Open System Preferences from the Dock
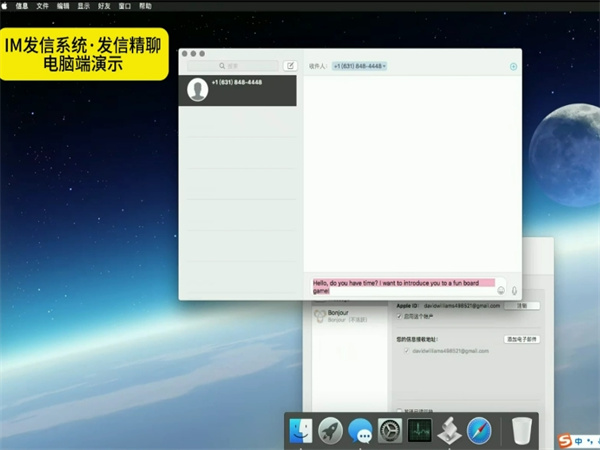 point(390,431)
